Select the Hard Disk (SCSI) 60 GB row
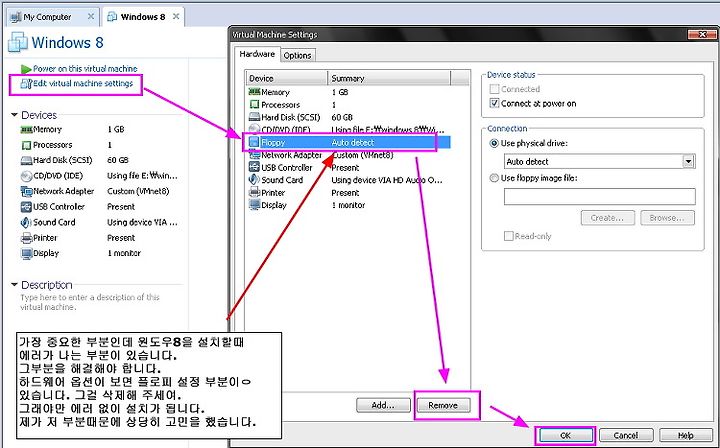This screenshot has height=448, width=720. point(349,117)
